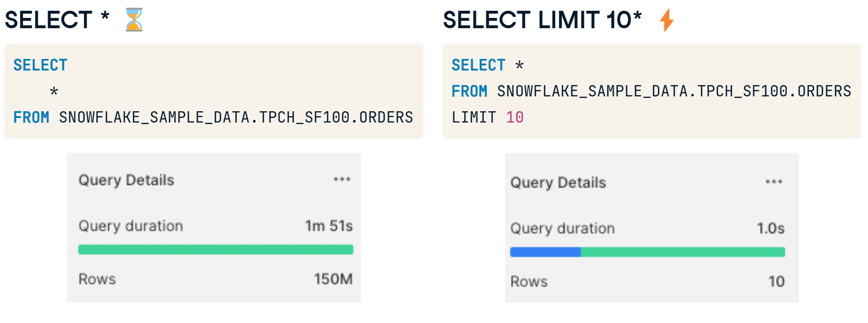The image size is (868, 323).
Task: Click the 150M rows value
Action: pos(333,279)
